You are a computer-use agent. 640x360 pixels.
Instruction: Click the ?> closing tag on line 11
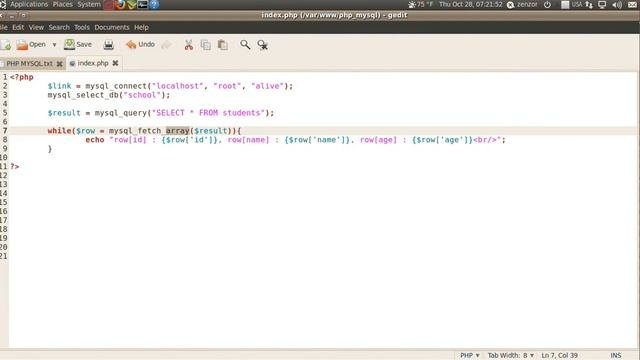coord(15,167)
